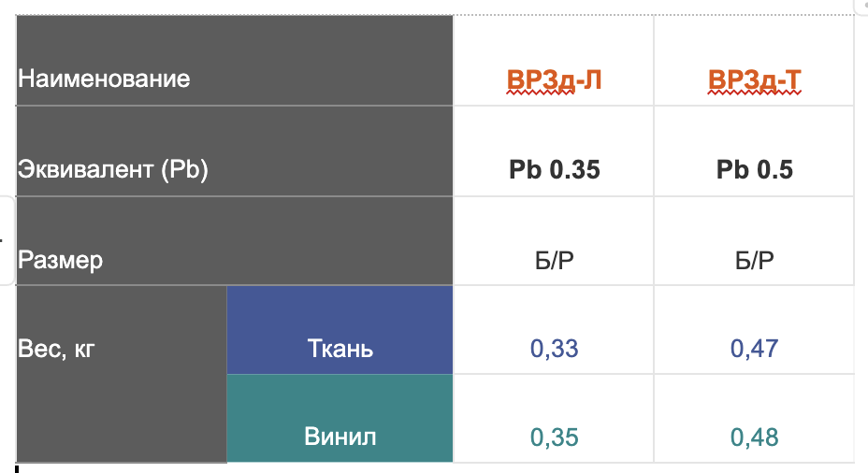
Task: Click the Вес, кг row label
Action: [122, 374]
